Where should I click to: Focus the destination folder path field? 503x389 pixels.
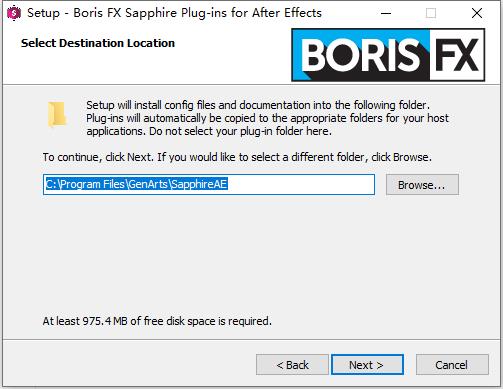point(209,184)
